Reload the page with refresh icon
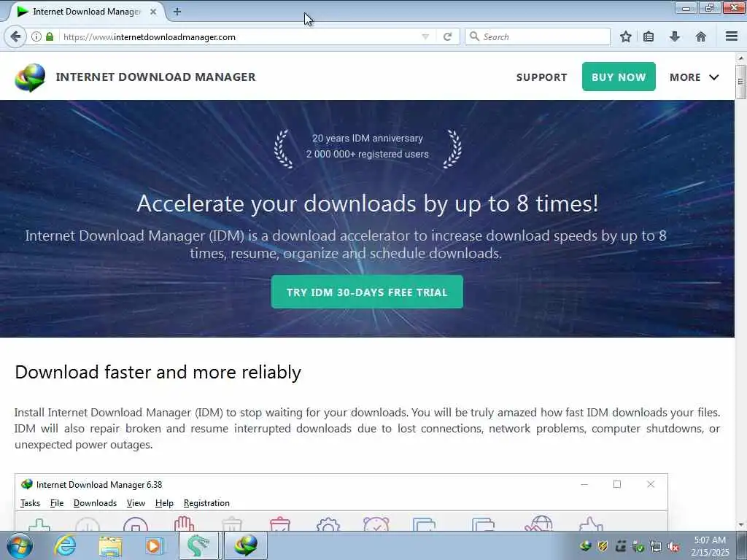The image size is (747, 560). [447, 36]
